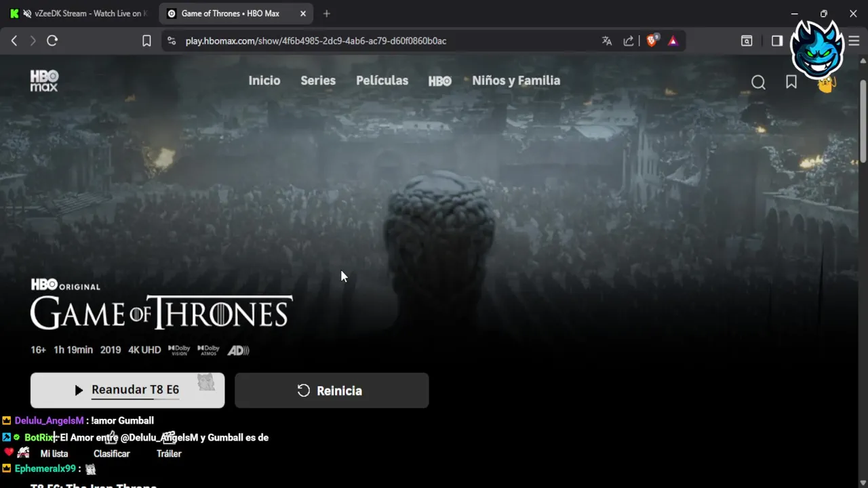The height and width of the screenshot is (488, 868).
Task: Click the Dolby Atmos badge
Action: [x=209, y=350]
